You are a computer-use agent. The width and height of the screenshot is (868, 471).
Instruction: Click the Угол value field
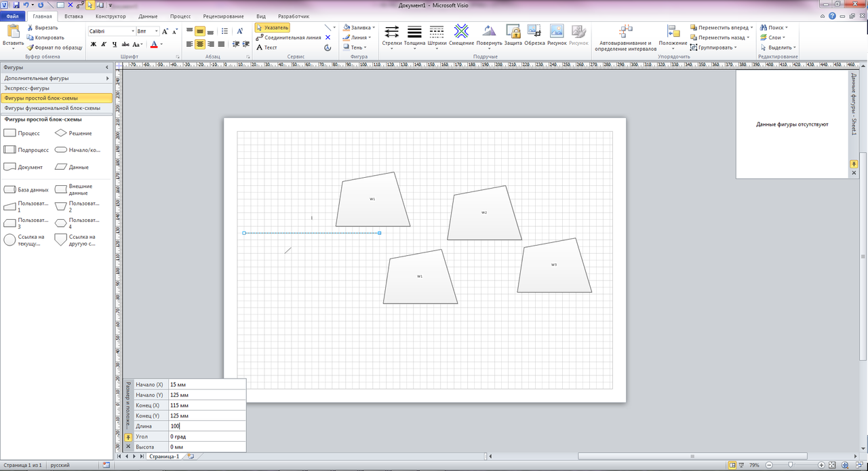(x=207, y=436)
